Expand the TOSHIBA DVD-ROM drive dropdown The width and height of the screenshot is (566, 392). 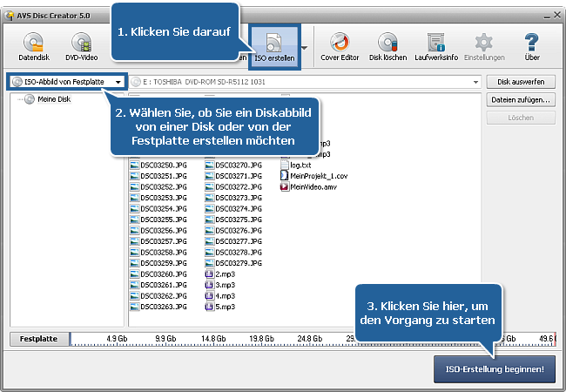pos(475,82)
